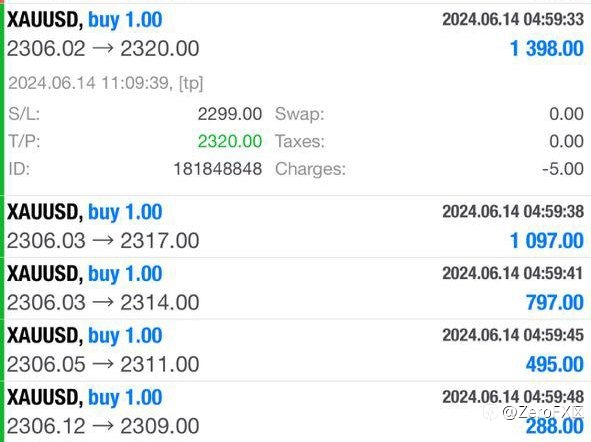Click the timestamp 2024.06.14 04:59:45
The height and width of the screenshot is (442, 591).
(x=513, y=335)
